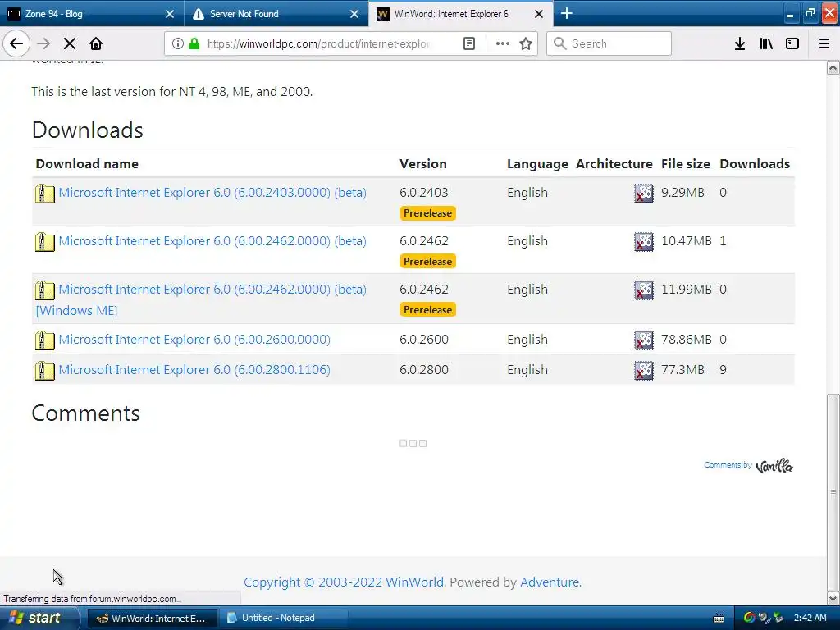Open the 6.00.2462.0000 (beta) [Windows ME] link
Image resolution: width=840 pixels, height=630 pixels.
[x=202, y=300]
